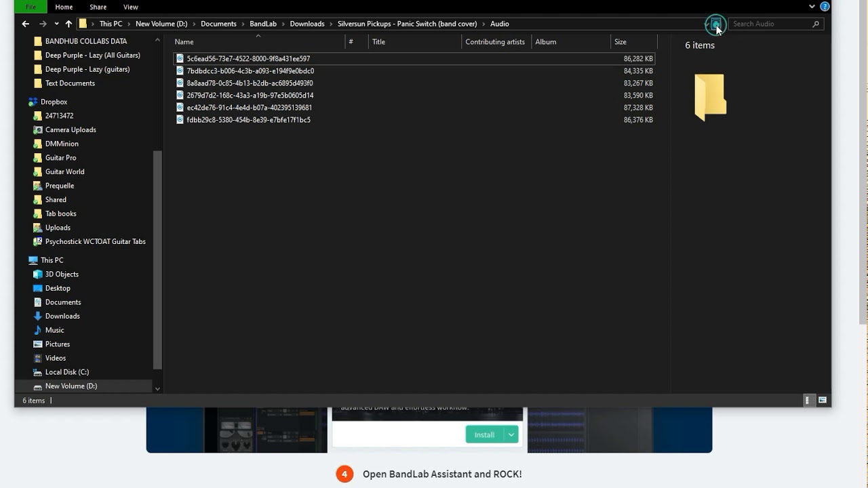Select This PC in navigation pane
The width and height of the screenshot is (868, 488).
pyautogui.click(x=52, y=260)
